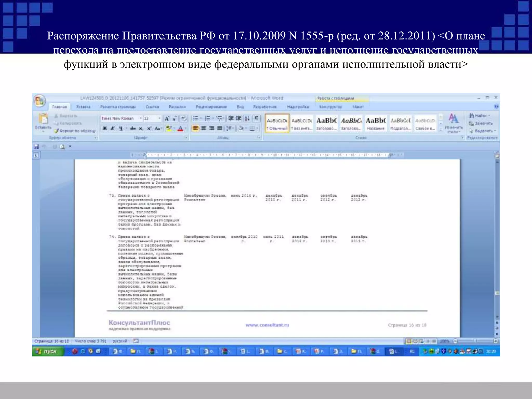
Task: Switch to the Вставка (Insert) tab
Action: click(83, 107)
